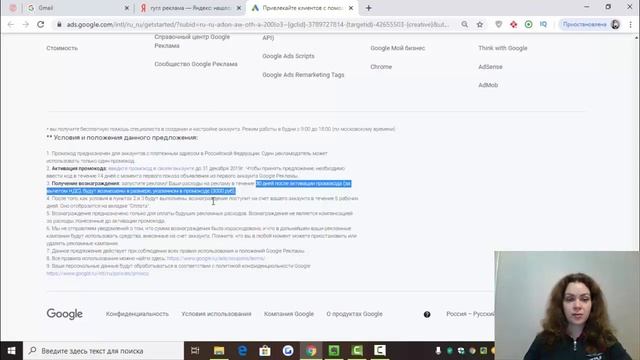Open the Google Ads Scripts link
Screen dimensions: 640x360
point(288,56)
